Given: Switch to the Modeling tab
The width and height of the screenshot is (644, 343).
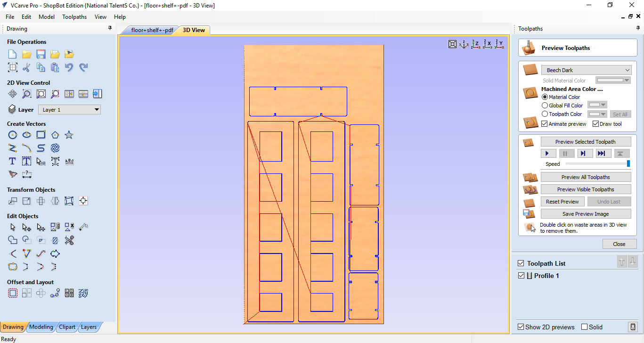Looking at the screenshot, I should (x=41, y=327).
